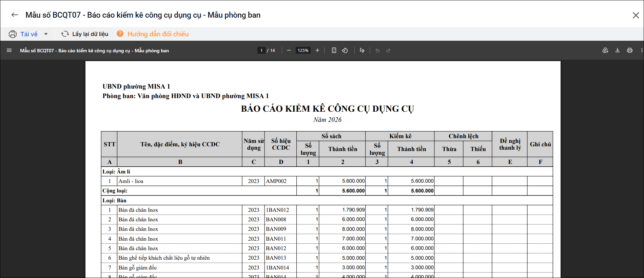
Task: Click the Ghi chú column header
Action: click(x=540, y=144)
